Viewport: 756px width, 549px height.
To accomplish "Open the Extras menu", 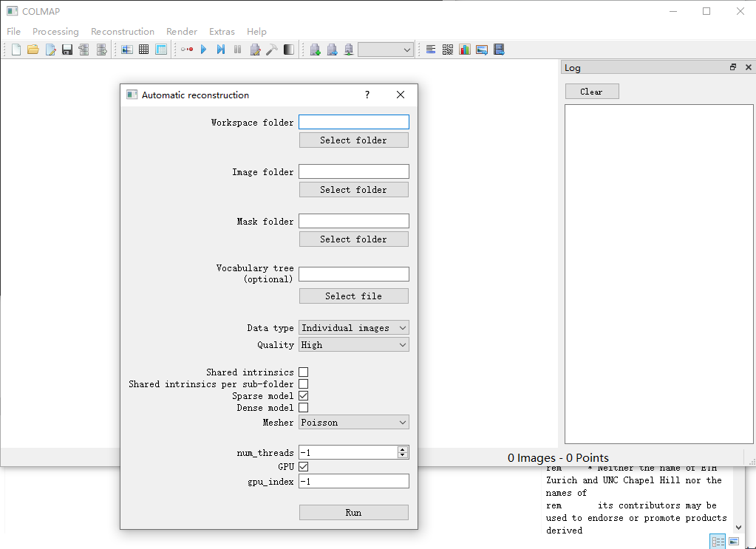I will [x=222, y=32].
